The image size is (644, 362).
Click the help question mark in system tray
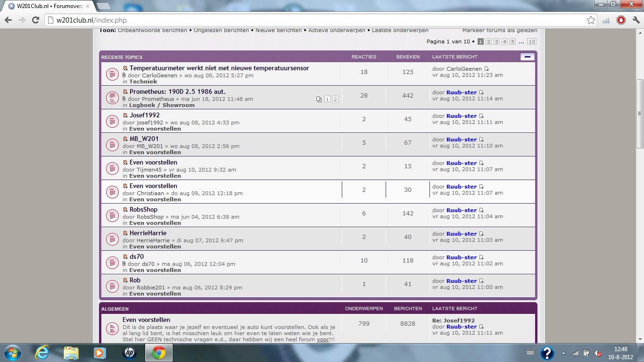click(x=547, y=353)
